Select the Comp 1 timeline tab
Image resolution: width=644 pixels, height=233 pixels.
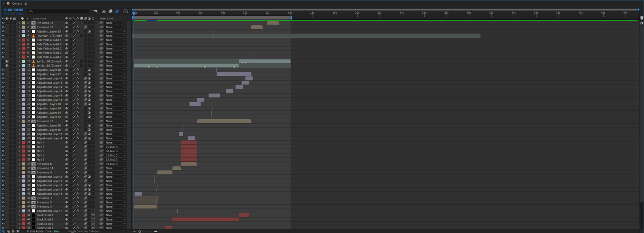pyautogui.click(x=17, y=3)
